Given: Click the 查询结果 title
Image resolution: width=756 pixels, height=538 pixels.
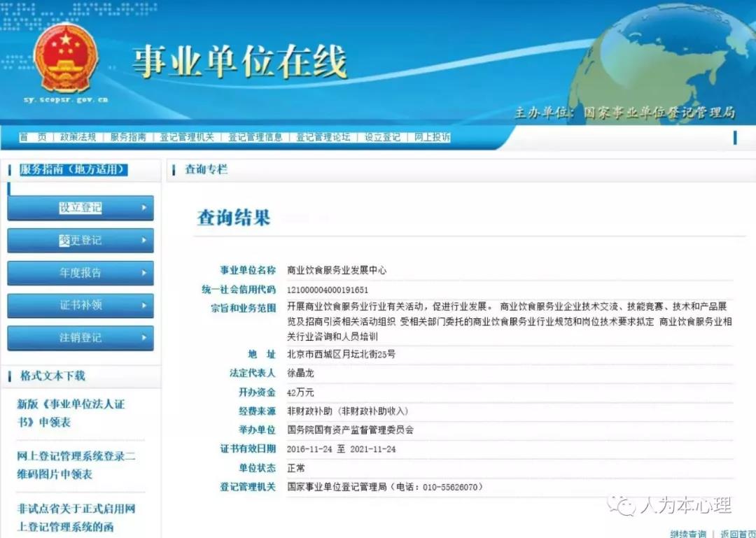Looking at the screenshot, I should [233, 218].
